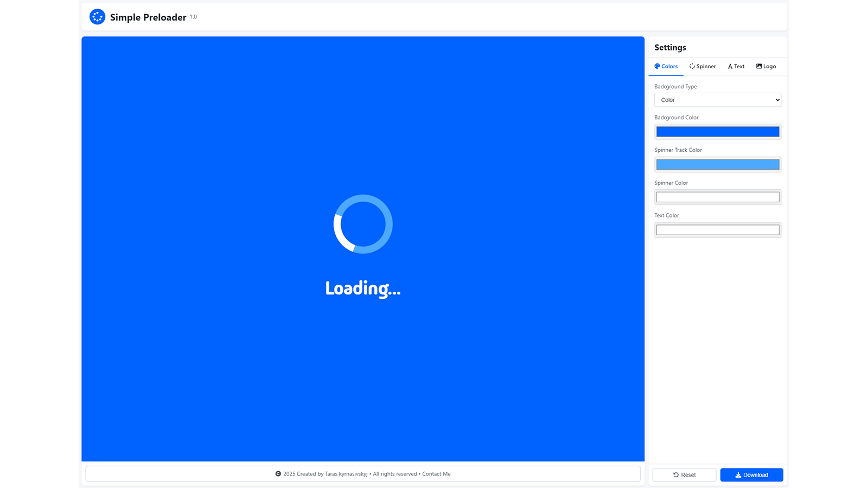Click the Download button
The width and height of the screenshot is (868, 488).
coord(751,474)
